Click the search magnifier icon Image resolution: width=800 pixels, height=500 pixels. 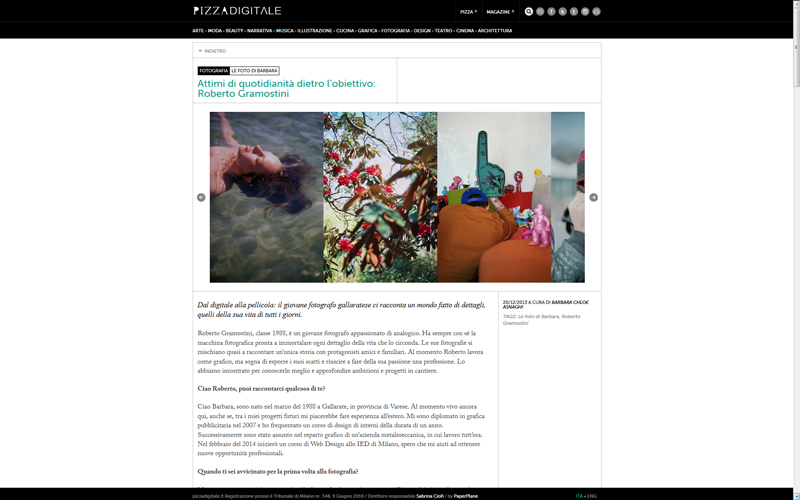coord(529,11)
